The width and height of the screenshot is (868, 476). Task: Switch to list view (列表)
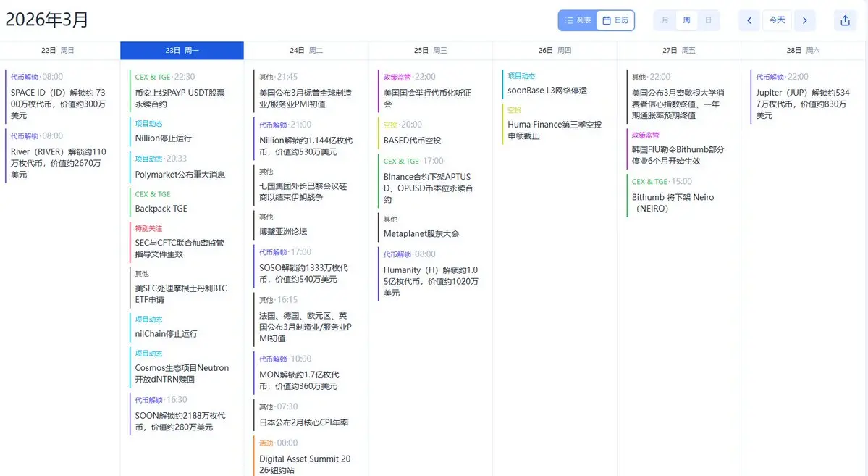coord(578,20)
